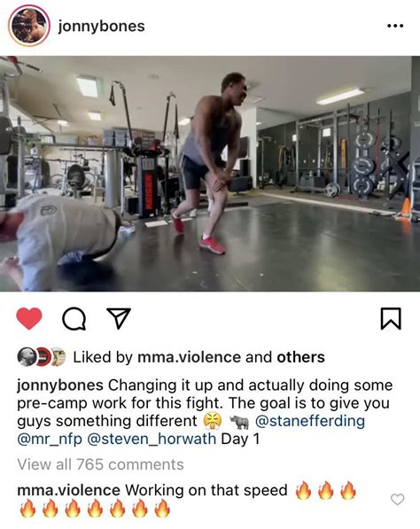View the others who liked the post

(300, 357)
